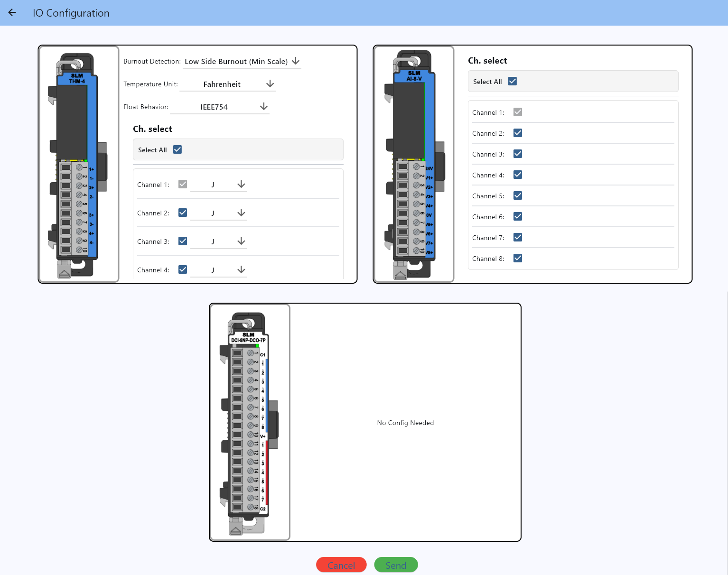Click the Send button
The image size is (728, 575).
click(x=396, y=565)
